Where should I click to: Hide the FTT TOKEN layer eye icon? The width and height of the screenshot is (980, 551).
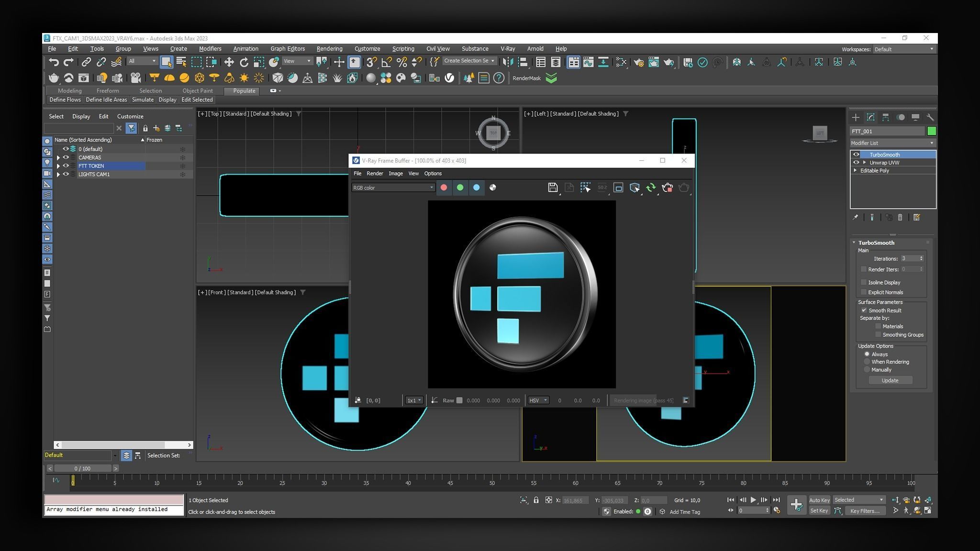tap(66, 166)
